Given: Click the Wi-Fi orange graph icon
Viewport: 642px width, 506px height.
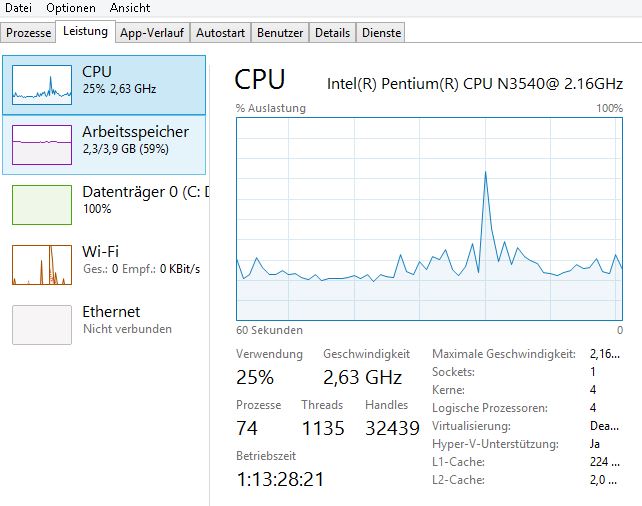Looking at the screenshot, I should pos(42,265).
